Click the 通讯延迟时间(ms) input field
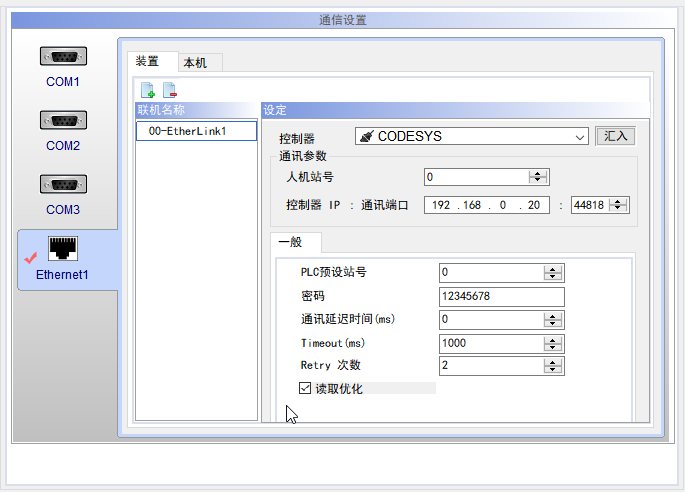Image resolution: width=685 pixels, height=492 pixels. click(490, 320)
